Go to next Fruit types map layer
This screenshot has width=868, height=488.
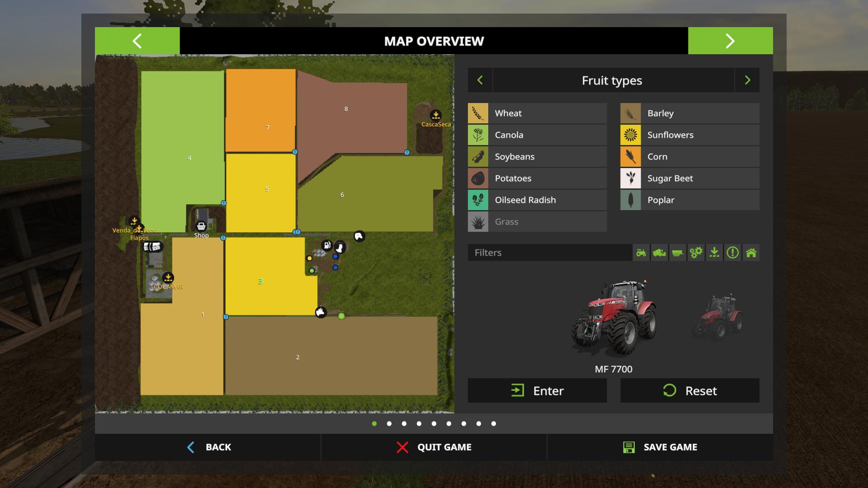(x=747, y=80)
